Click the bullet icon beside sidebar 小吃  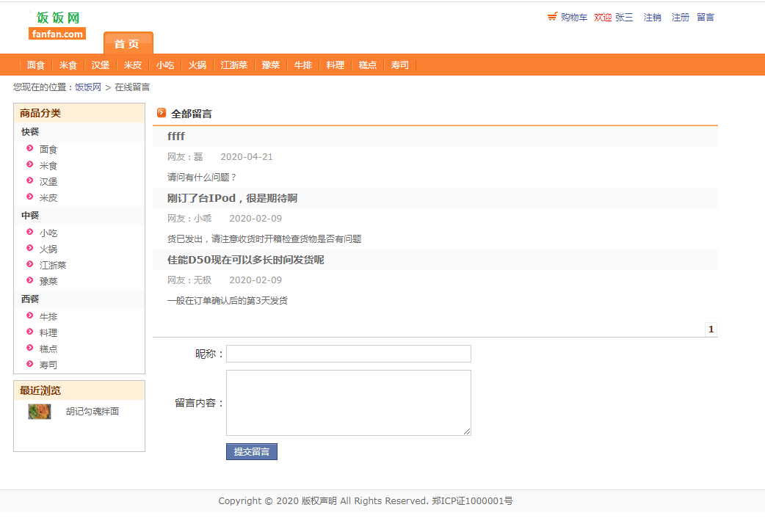[x=30, y=232]
